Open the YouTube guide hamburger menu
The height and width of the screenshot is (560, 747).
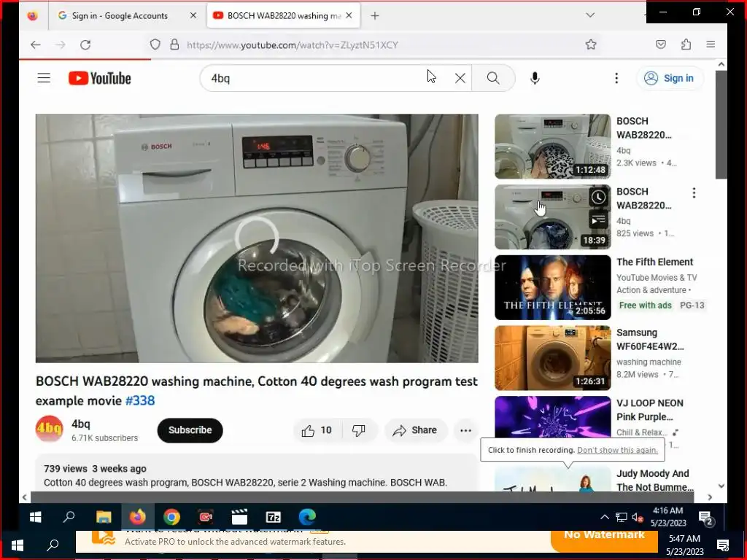pos(44,77)
